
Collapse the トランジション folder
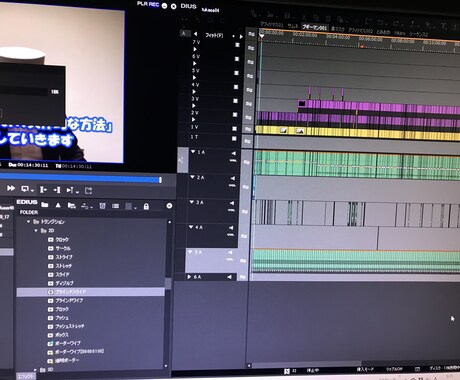[x=28, y=221]
